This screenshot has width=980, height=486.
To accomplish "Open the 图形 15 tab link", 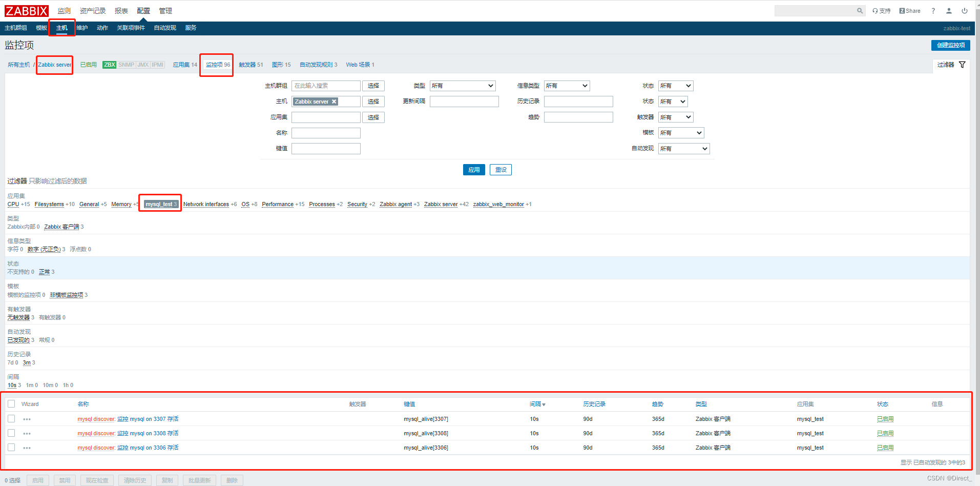I will coord(281,65).
